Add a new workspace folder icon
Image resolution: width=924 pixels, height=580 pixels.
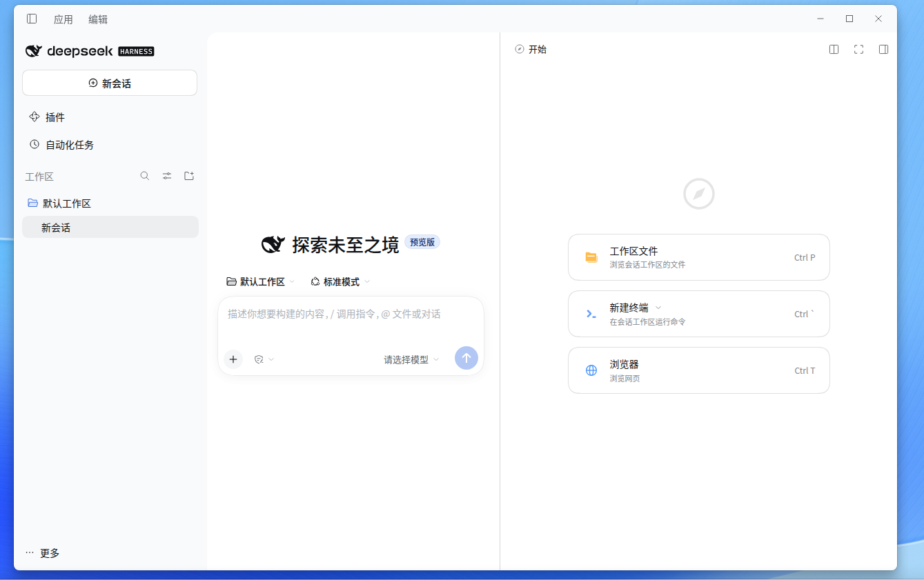pyautogui.click(x=189, y=176)
